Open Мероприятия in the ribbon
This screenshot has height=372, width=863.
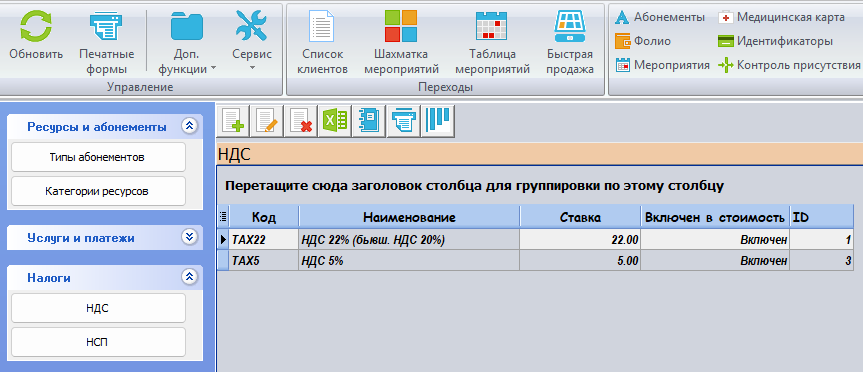click(662, 65)
